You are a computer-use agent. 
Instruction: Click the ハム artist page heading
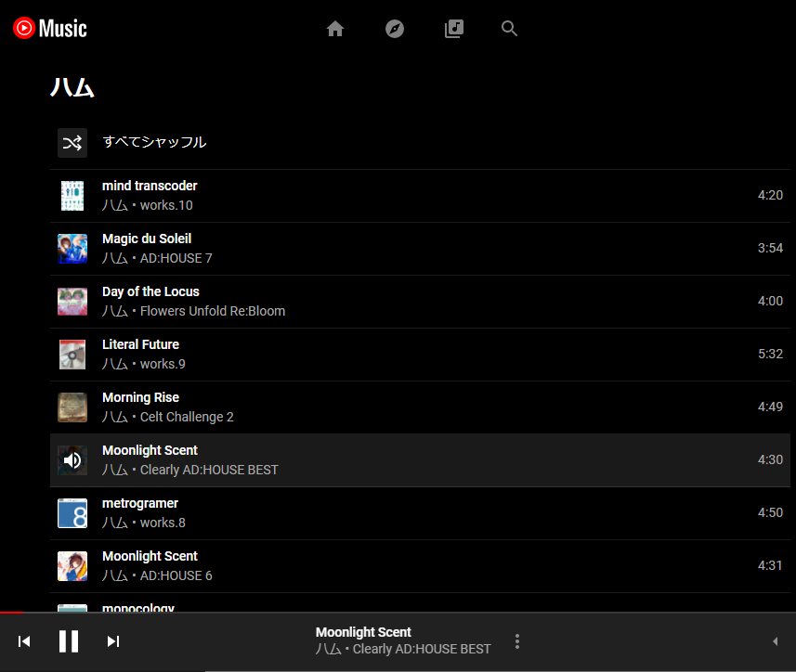(72, 87)
